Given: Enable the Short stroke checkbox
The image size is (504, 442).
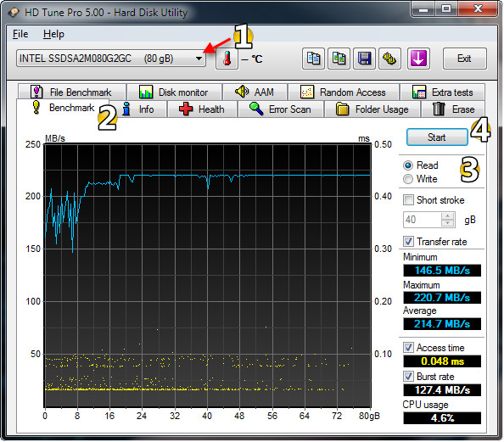Looking at the screenshot, I should (408, 200).
